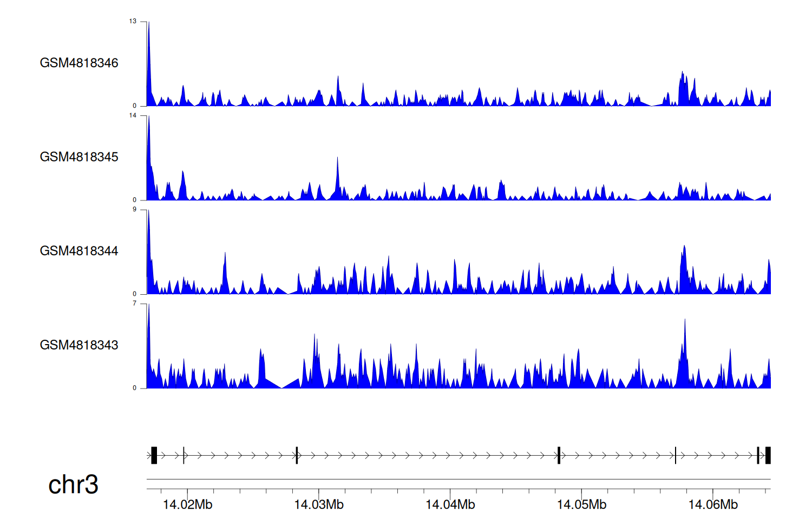Click the 14.06Mb axis tick label
Viewport: 812px width, 531px height.
[x=713, y=504]
